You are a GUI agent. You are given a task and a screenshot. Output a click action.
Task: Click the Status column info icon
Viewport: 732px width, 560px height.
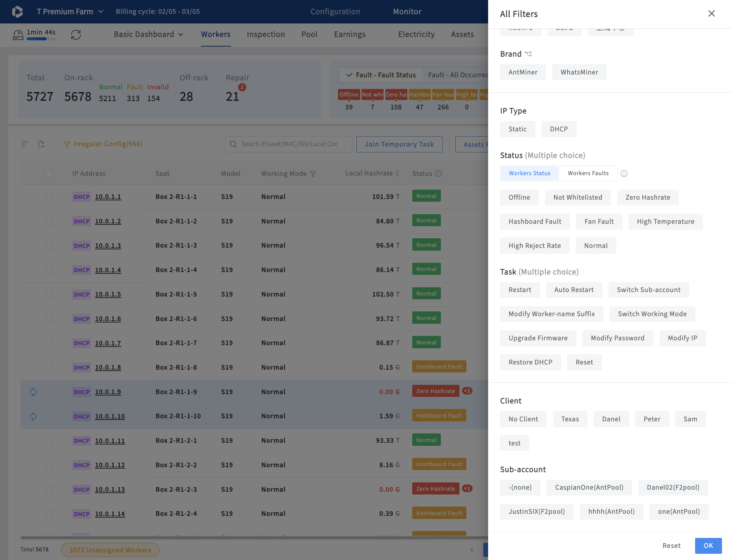click(438, 173)
